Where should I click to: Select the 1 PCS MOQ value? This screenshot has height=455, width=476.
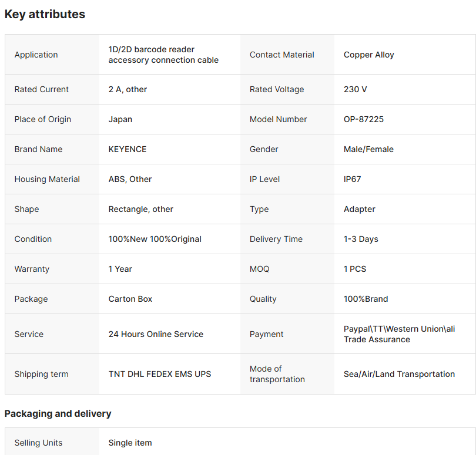[354, 269]
